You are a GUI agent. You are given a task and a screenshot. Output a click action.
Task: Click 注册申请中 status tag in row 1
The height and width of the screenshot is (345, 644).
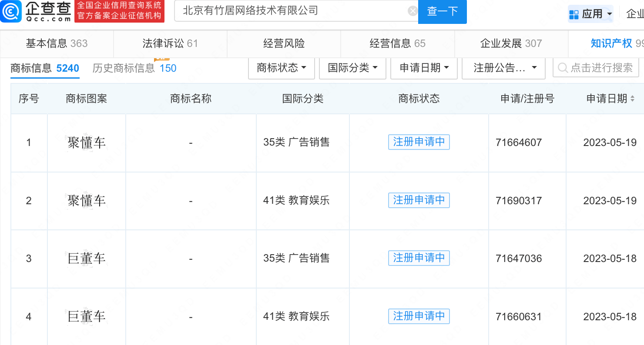(419, 142)
